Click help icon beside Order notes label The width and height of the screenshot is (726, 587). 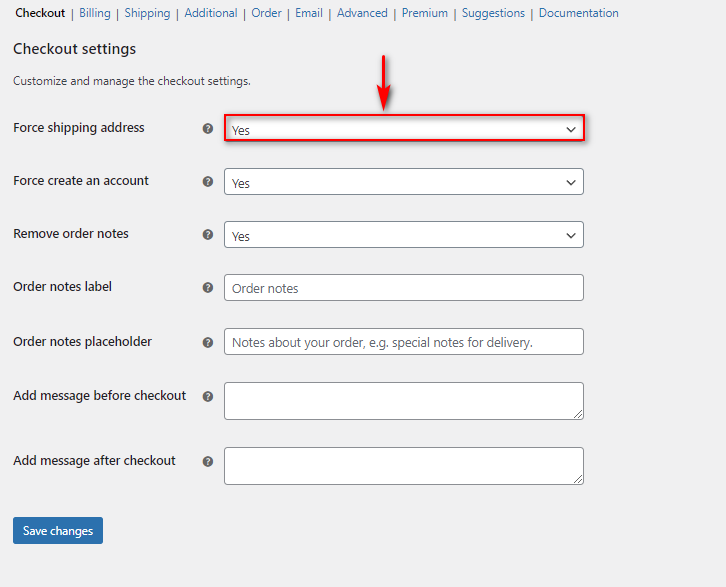point(208,288)
